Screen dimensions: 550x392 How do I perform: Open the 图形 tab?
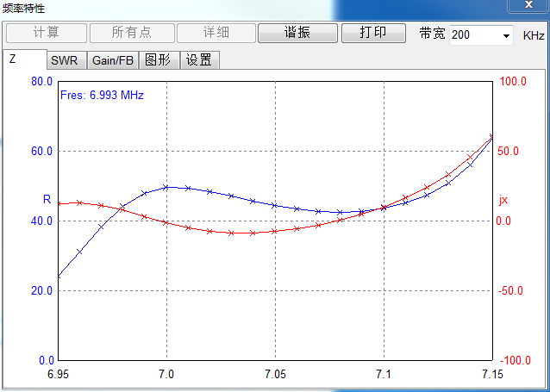tap(159, 60)
